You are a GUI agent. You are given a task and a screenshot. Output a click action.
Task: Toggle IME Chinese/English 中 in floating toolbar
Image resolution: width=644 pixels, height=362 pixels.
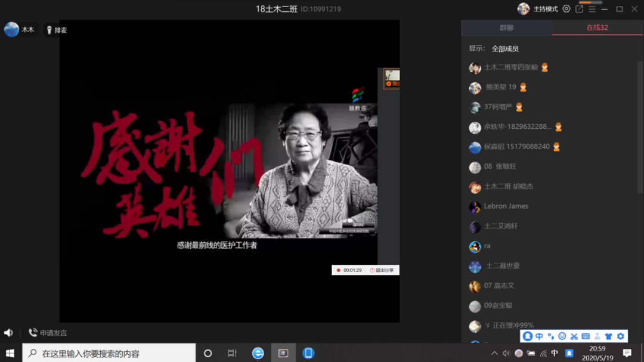click(x=539, y=336)
